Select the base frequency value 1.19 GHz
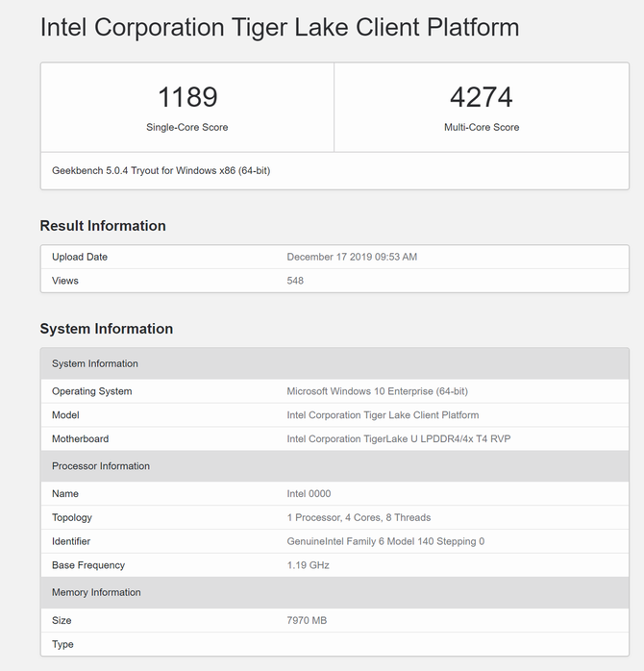Viewport: 644px width, 671px height. click(308, 565)
